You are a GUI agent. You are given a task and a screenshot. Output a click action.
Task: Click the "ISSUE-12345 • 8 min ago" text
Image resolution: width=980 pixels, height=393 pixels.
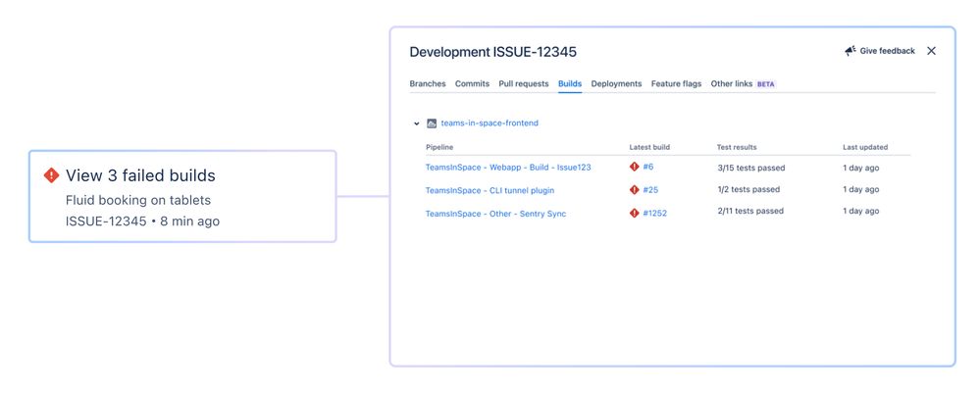142,221
